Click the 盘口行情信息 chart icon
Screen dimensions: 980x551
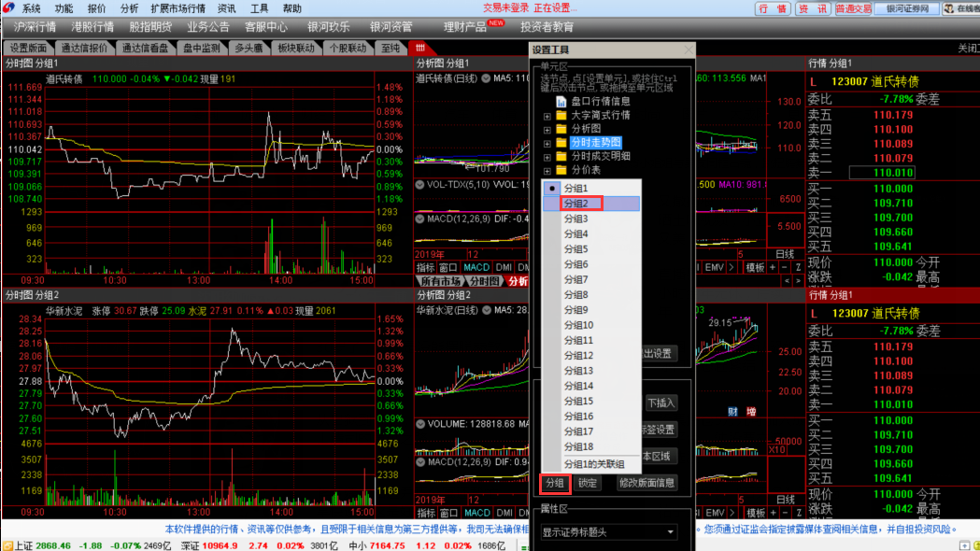coord(561,101)
